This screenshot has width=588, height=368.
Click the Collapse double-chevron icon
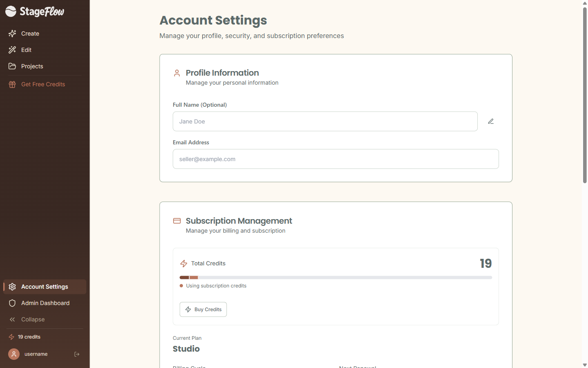pyautogui.click(x=12, y=319)
